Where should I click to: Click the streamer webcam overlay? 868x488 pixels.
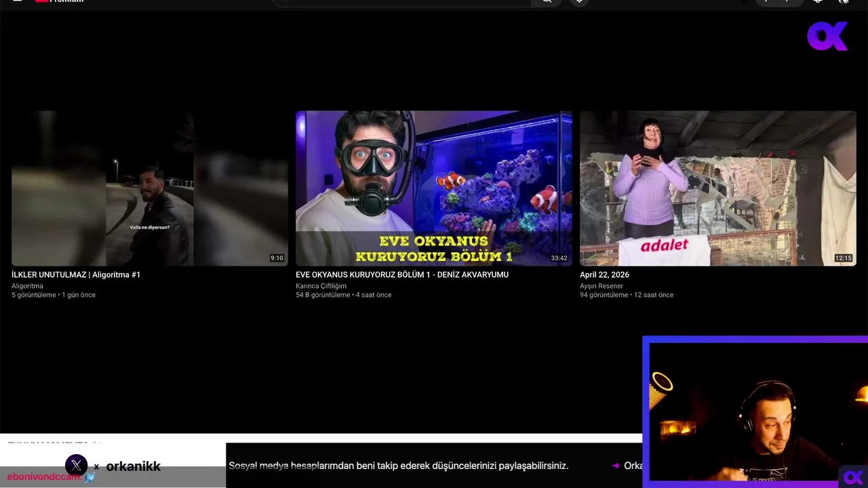pos(755,412)
